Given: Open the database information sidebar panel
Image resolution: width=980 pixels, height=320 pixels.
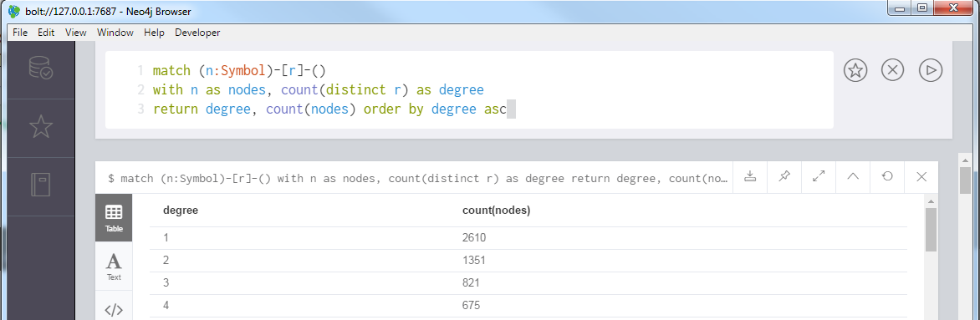Looking at the screenshot, I should (41, 68).
